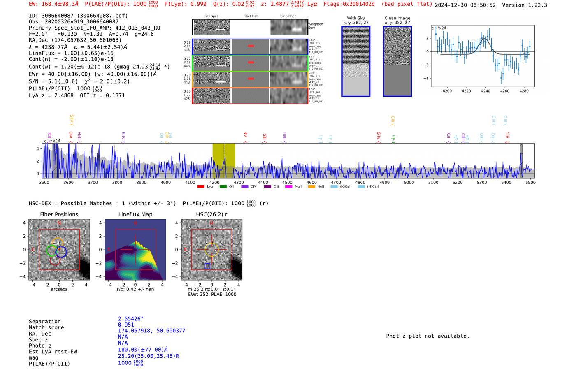Click the HSC-DEX Possible Matches heading
This screenshot has height=392, width=576.
click(149, 203)
